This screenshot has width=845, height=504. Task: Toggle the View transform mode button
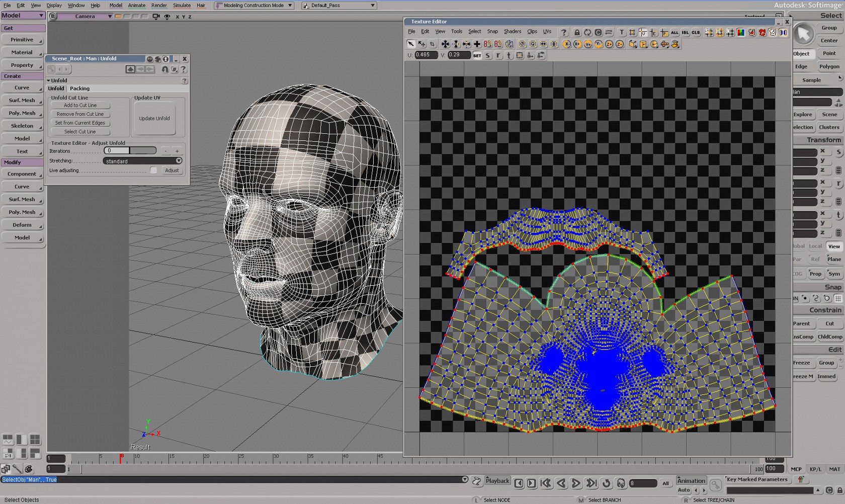(x=834, y=246)
